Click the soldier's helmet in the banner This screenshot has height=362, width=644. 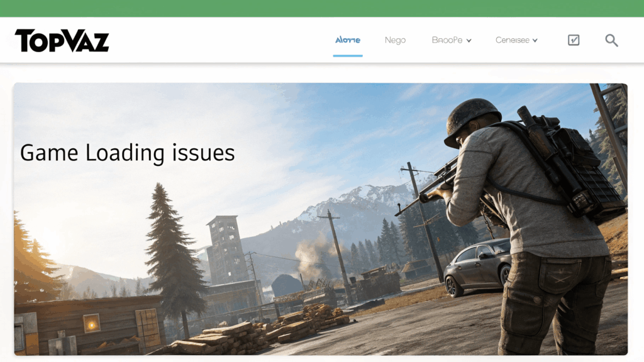click(x=472, y=118)
